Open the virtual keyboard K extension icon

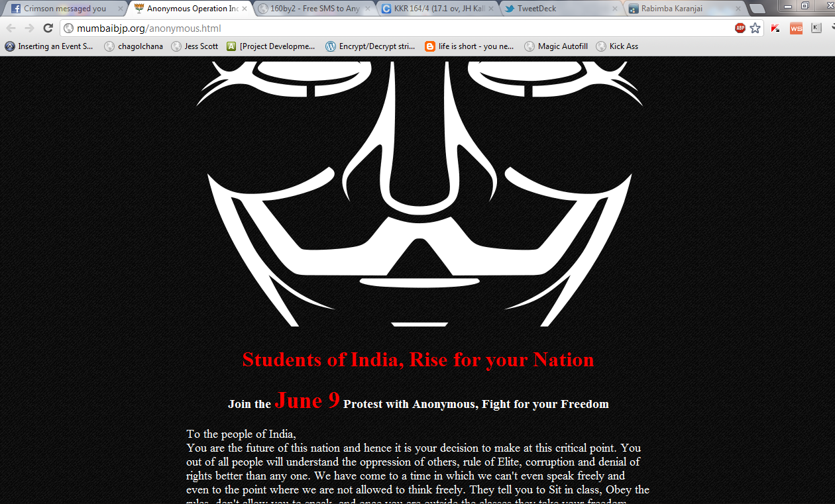point(816,28)
